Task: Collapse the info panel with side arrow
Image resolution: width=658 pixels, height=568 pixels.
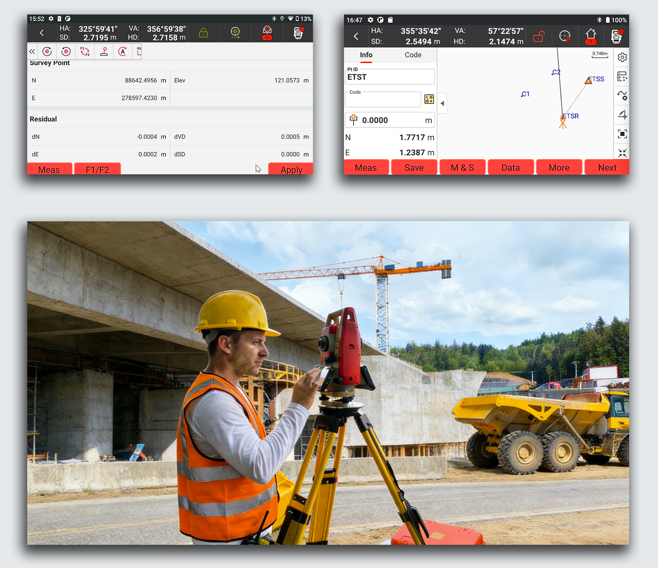Action: click(442, 102)
